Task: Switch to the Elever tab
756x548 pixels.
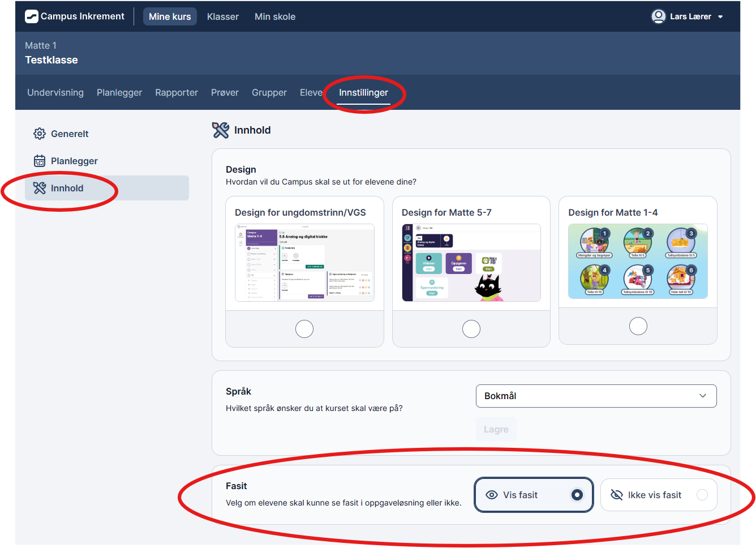Action: pos(312,92)
